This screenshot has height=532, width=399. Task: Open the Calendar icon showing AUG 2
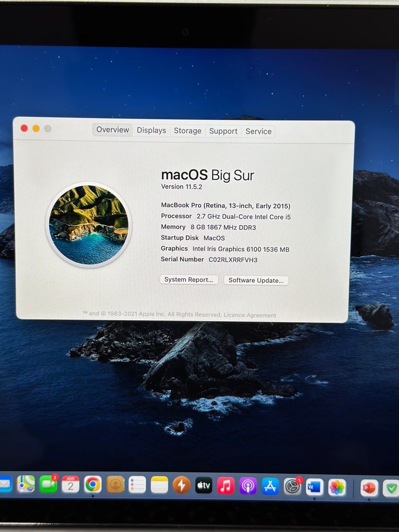click(x=70, y=484)
